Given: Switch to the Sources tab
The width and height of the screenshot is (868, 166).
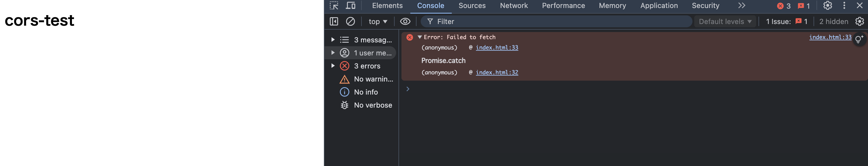Looking at the screenshot, I should [x=472, y=6].
